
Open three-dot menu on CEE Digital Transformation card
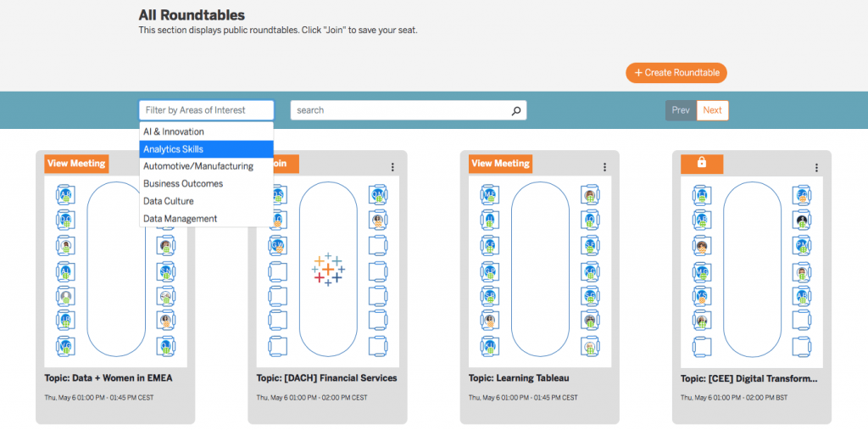point(816,167)
